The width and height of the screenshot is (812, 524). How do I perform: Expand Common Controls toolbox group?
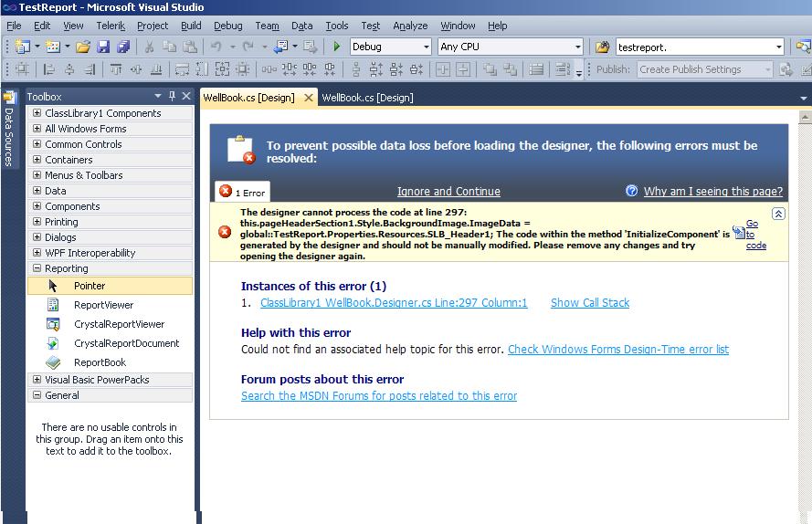click(37, 144)
